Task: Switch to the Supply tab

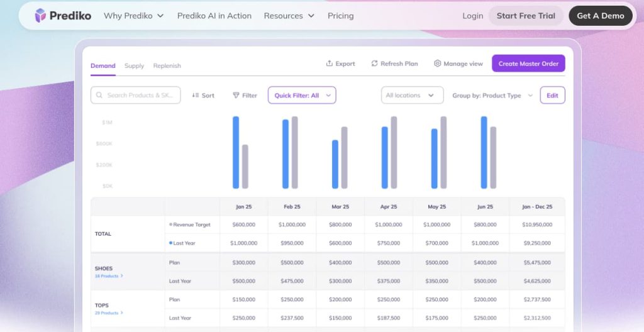Action: tap(134, 65)
